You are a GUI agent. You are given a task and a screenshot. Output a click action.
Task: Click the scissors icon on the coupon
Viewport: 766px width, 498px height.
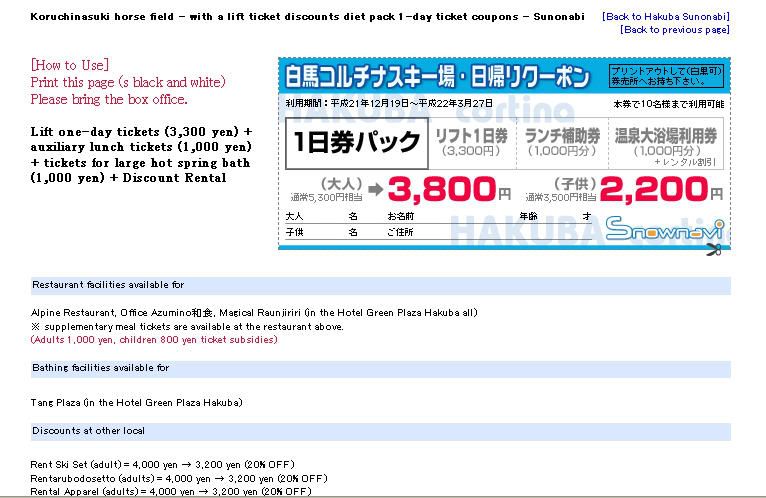tap(714, 250)
